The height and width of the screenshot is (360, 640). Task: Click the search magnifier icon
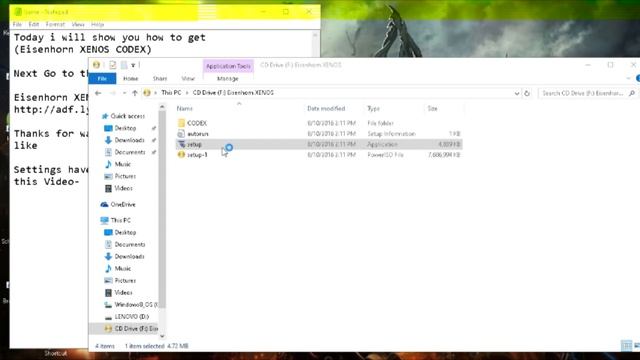[632, 93]
